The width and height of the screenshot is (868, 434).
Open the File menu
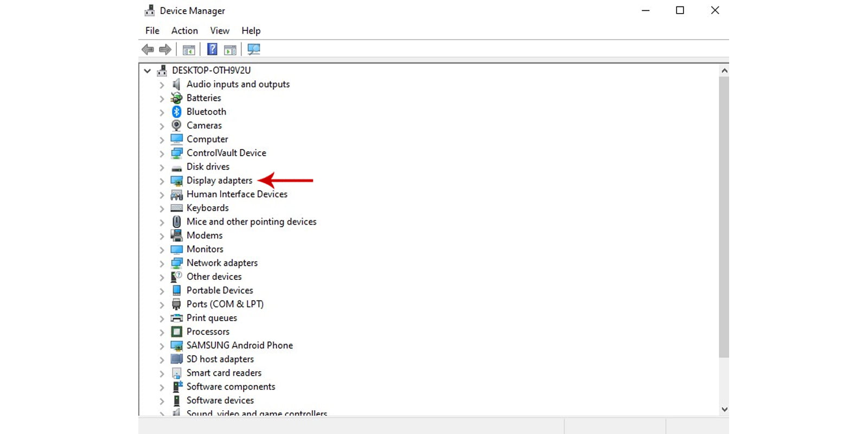coord(152,31)
